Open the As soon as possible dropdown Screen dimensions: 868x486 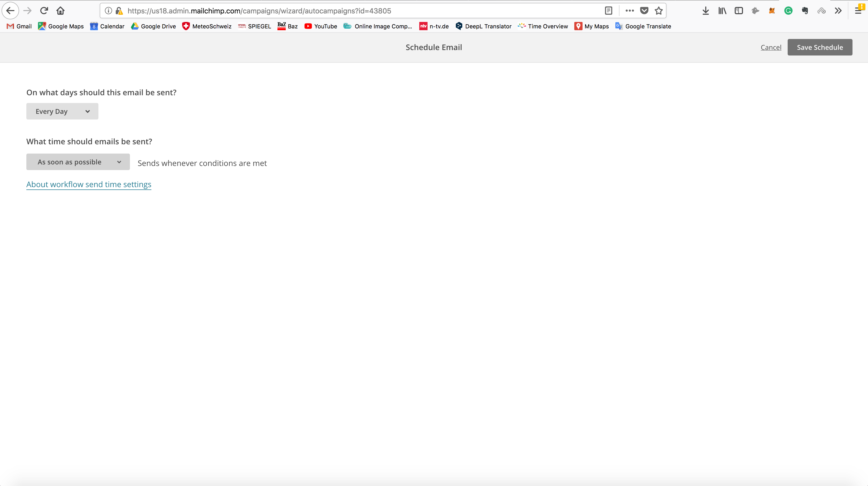coord(78,162)
